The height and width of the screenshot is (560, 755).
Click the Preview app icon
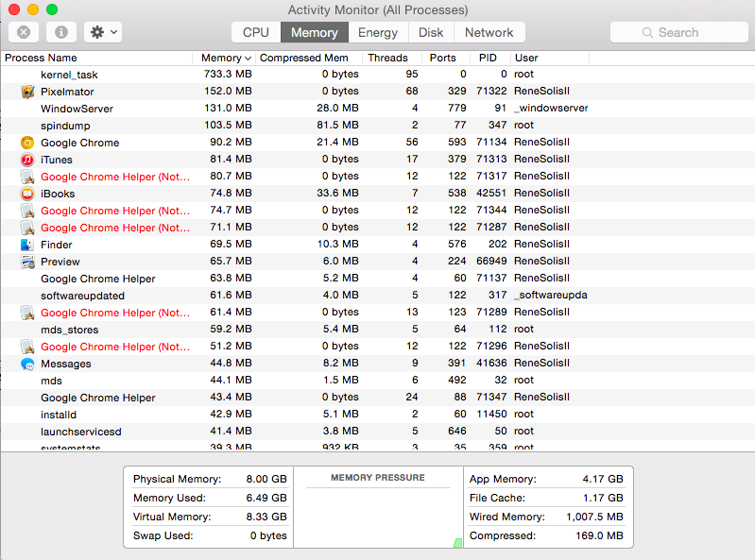tap(27, 262)
